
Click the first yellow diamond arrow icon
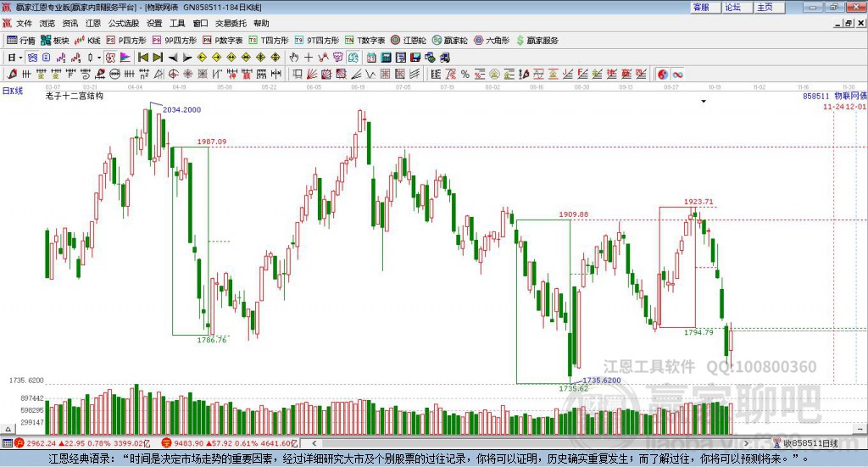pyautogui.click(x=202, y=58)
